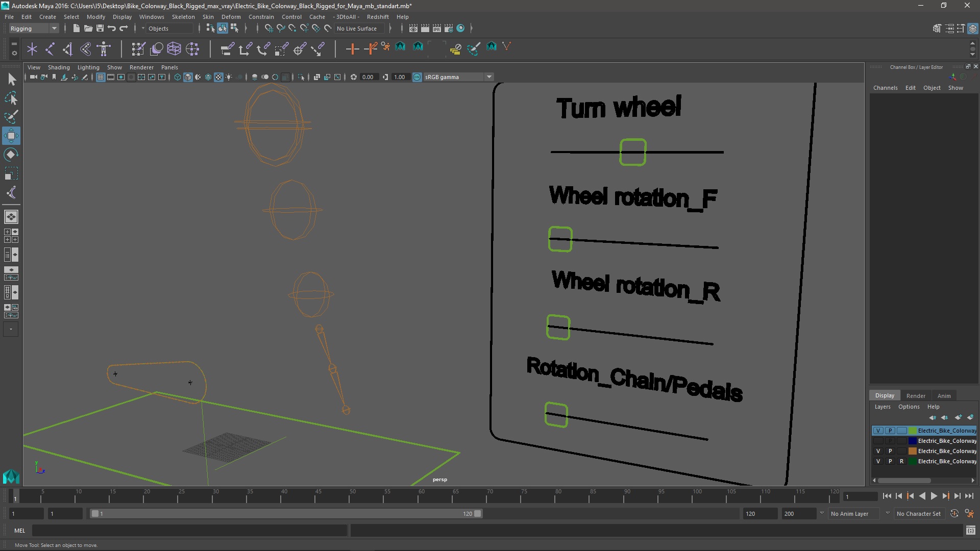Click the undo arrow in status line
980x551 pixels.
112,29
